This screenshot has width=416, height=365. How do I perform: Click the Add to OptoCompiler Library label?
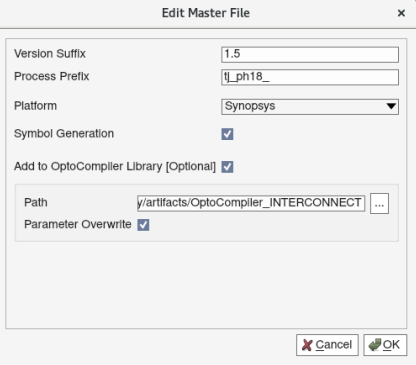(115, 166)
